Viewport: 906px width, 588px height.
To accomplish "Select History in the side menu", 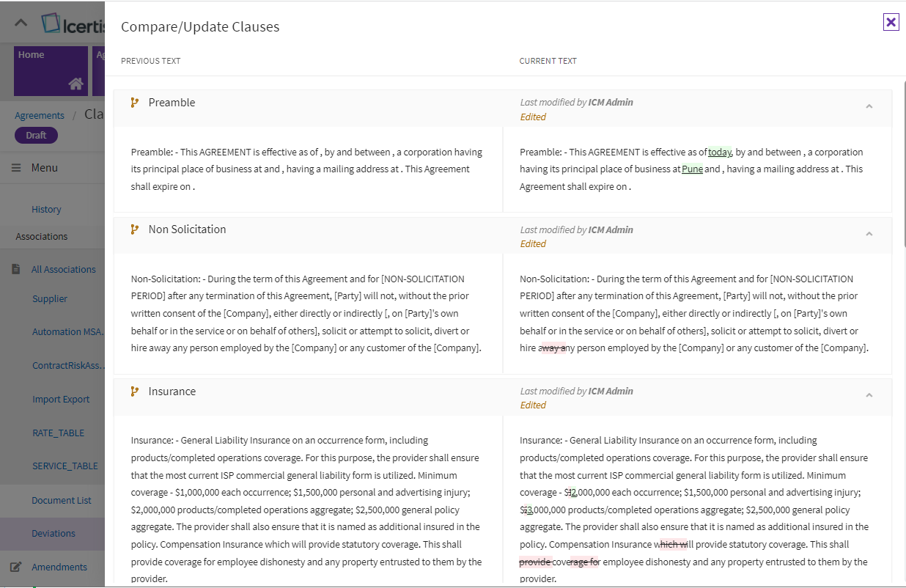I will pos(46,209).
